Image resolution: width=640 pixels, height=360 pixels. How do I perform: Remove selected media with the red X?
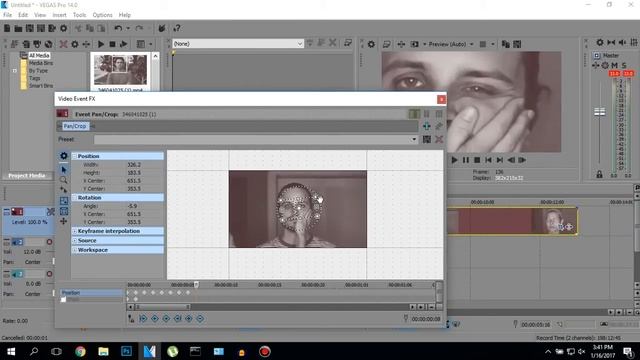(63, 44)
